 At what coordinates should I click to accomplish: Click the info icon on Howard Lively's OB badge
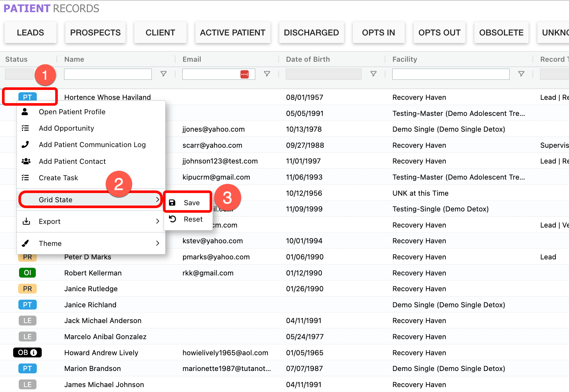click(x=34, y=352)
